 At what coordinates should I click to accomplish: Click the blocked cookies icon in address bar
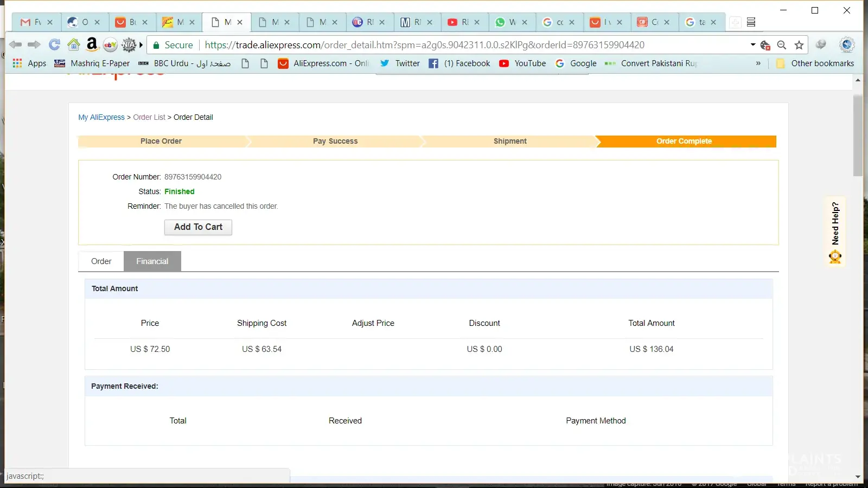pos(765,45)
